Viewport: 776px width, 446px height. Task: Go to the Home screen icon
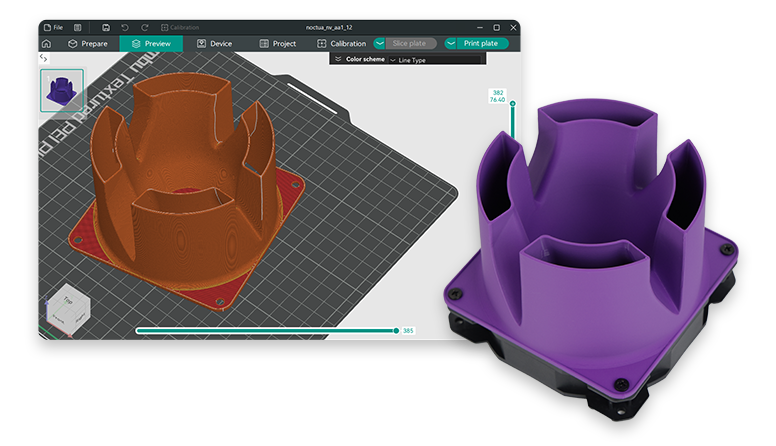point(47,44)
